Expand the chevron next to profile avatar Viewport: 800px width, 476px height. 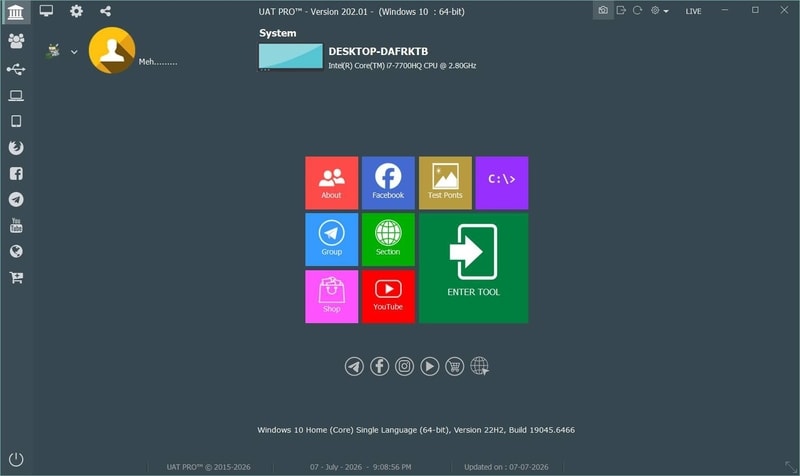[x=74, y=52]
